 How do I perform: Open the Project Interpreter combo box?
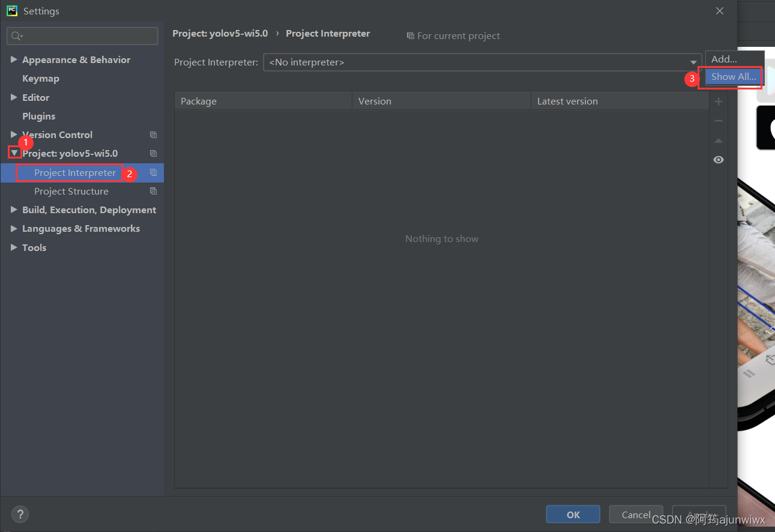482,62
